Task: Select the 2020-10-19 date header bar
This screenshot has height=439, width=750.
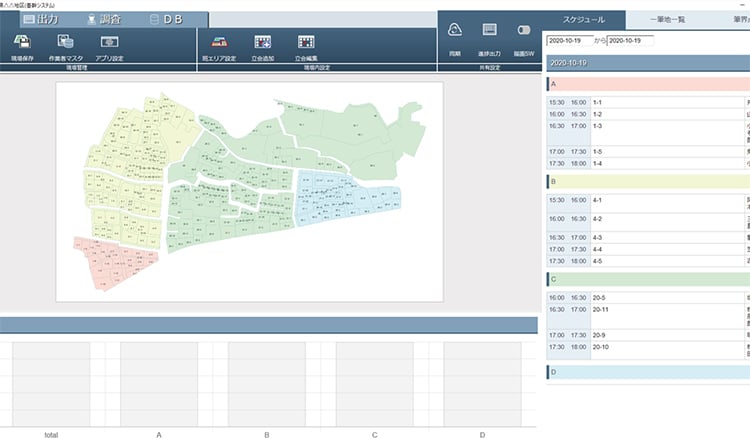Action: (648, 63)
